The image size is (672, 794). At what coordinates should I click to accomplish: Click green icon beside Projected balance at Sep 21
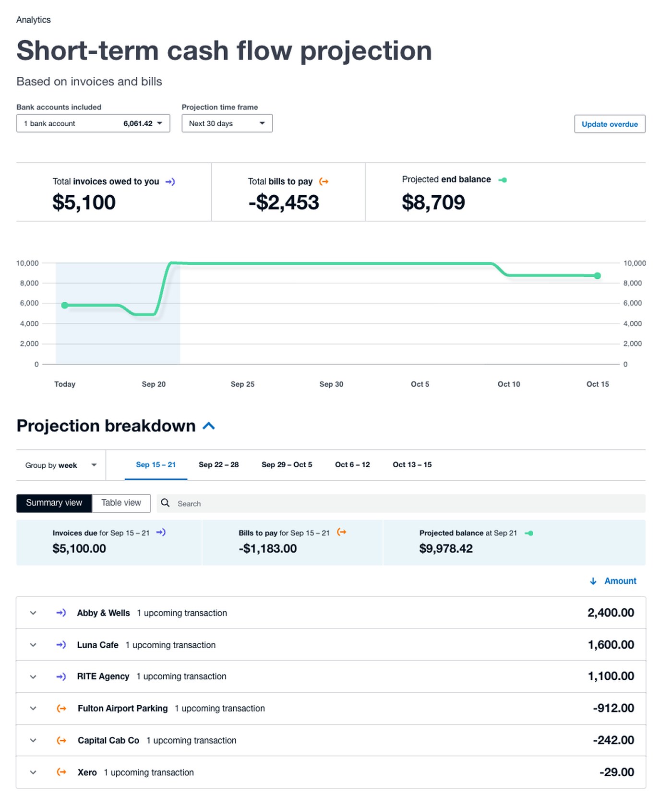pos(529,533)
